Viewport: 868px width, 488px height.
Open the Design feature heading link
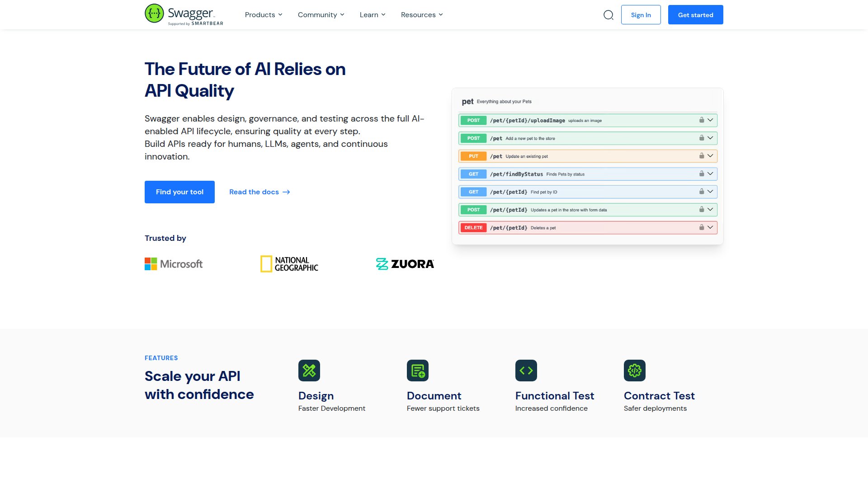click(x=316, y=396)
